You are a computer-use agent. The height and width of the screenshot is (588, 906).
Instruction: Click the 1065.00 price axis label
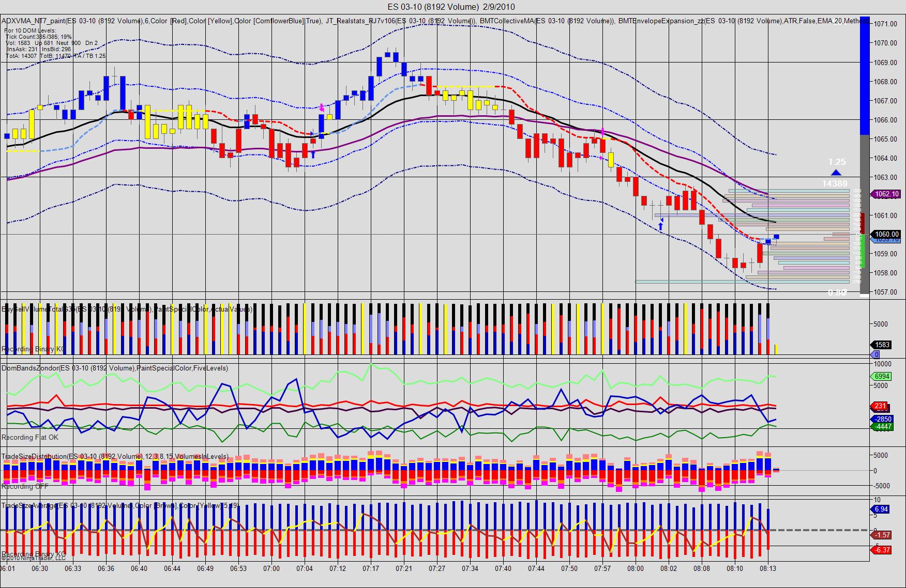(886, 139)
